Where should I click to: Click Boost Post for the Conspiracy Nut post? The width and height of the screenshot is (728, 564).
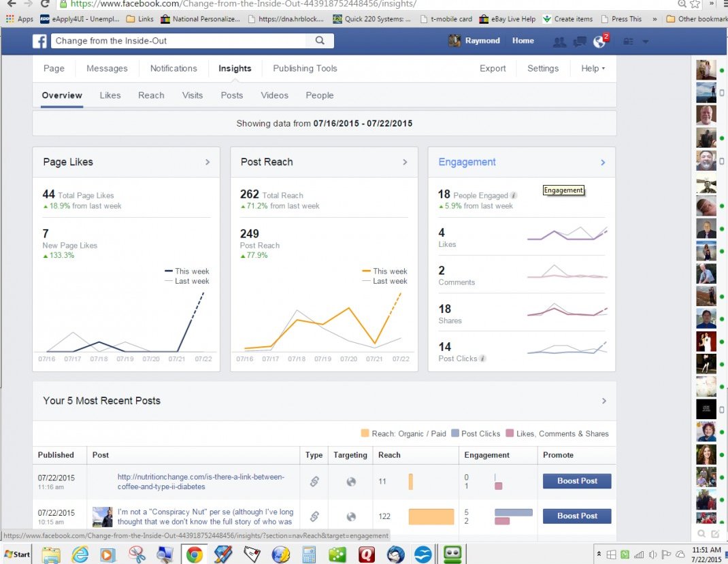[577, 516]
